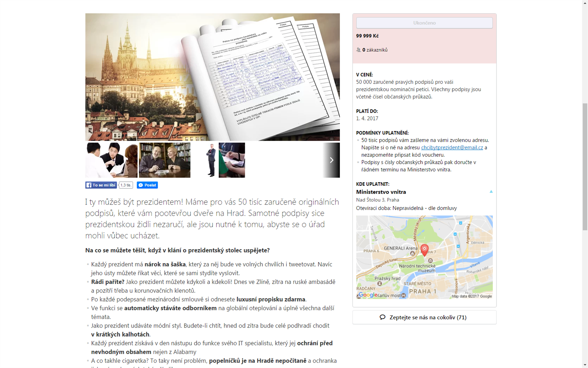
Task: Click the customers icon next to 0 zákazníků
Action: 358,50
